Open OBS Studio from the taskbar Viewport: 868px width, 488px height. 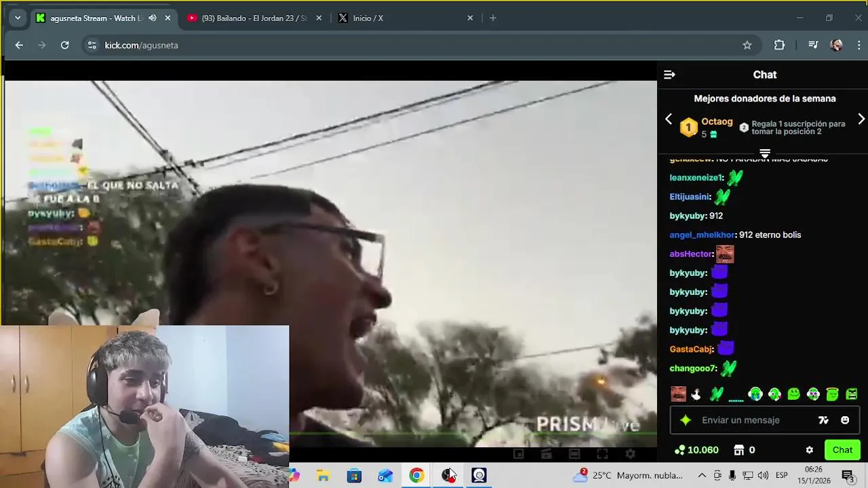coord(448,476)
